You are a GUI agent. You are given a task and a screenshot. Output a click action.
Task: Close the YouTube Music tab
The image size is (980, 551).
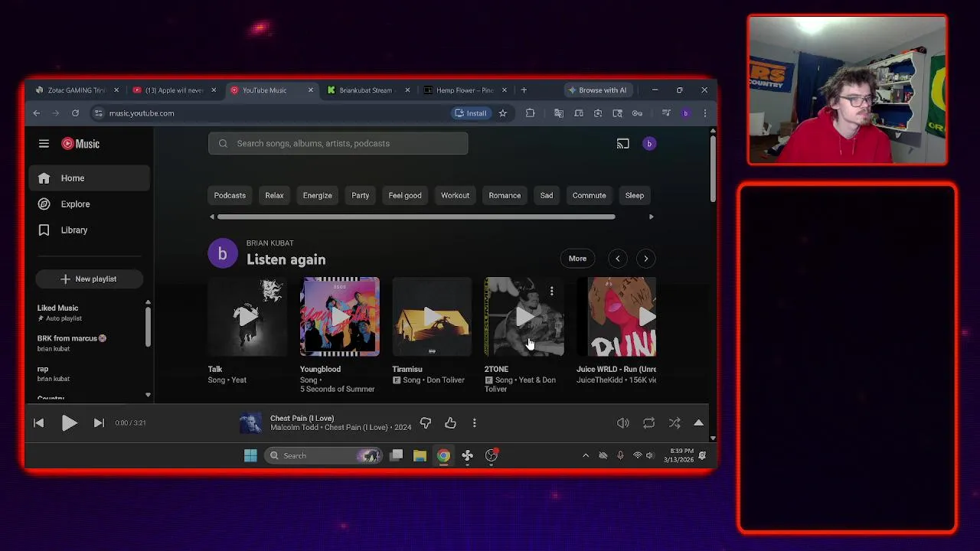point(310,90)
